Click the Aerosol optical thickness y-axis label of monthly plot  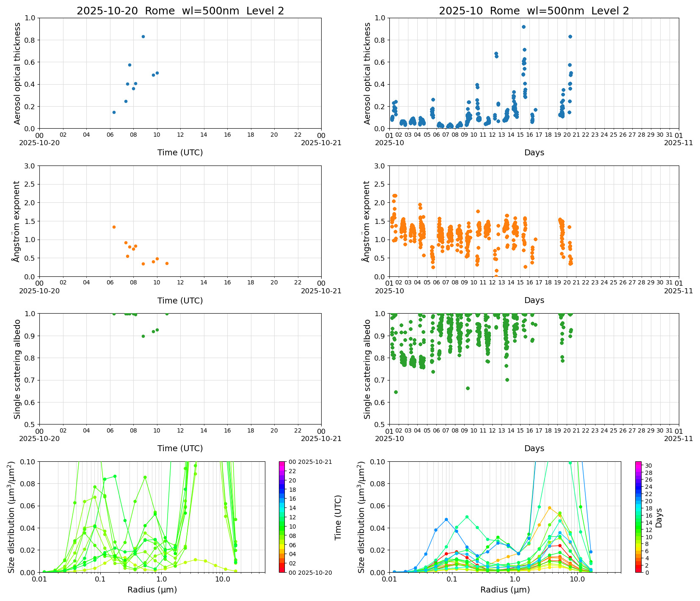tap(367, 73)
